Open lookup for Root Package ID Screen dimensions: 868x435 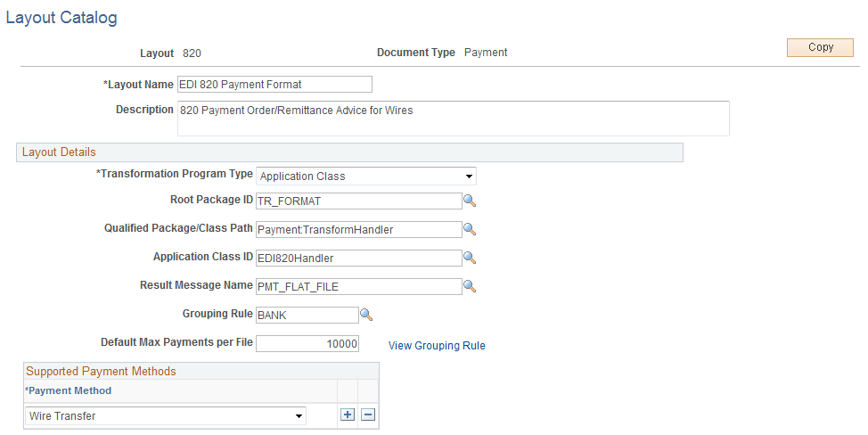[470, 201]
